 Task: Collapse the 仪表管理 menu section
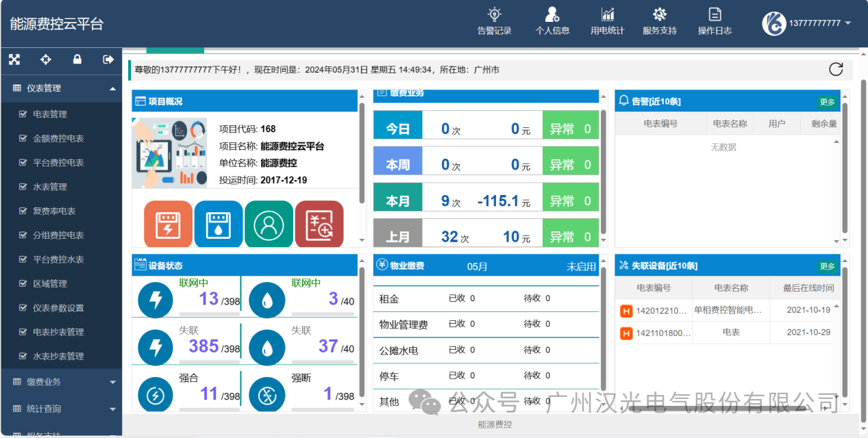pos(112,88)
